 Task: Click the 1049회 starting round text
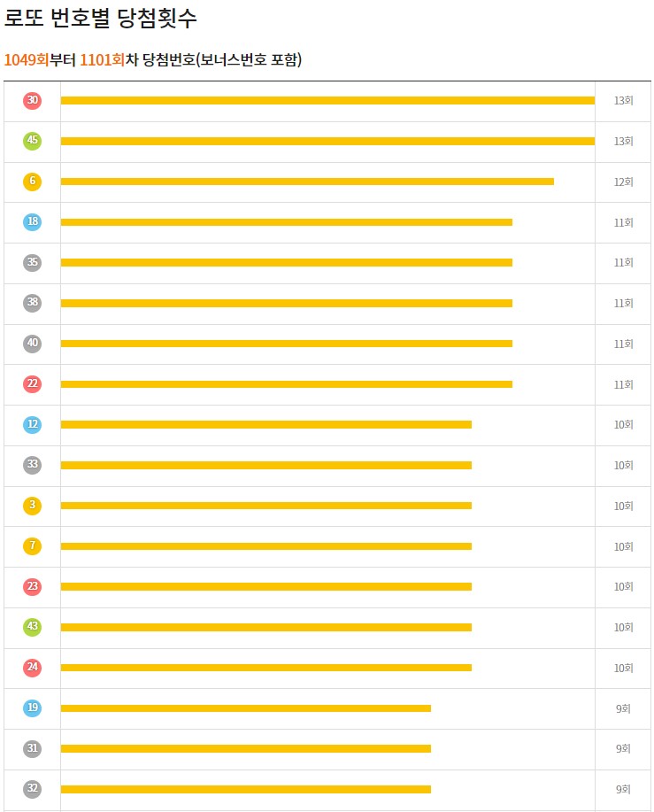click(27, 59)
